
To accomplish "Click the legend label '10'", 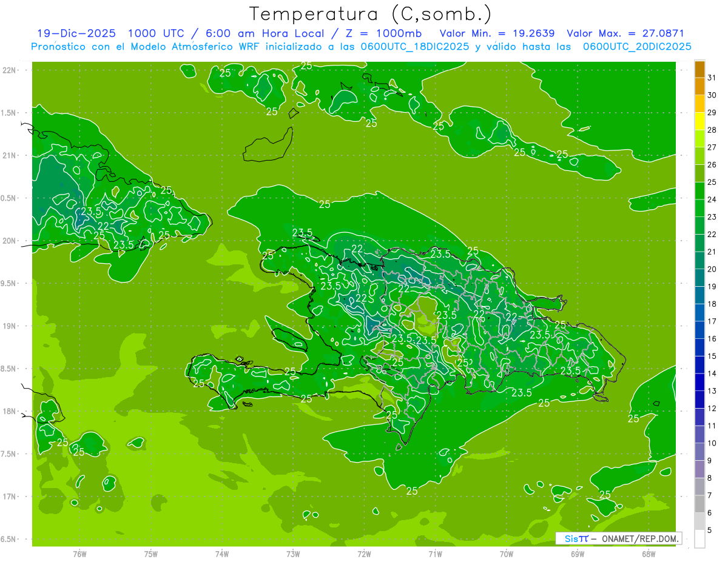I will (712, 443).
